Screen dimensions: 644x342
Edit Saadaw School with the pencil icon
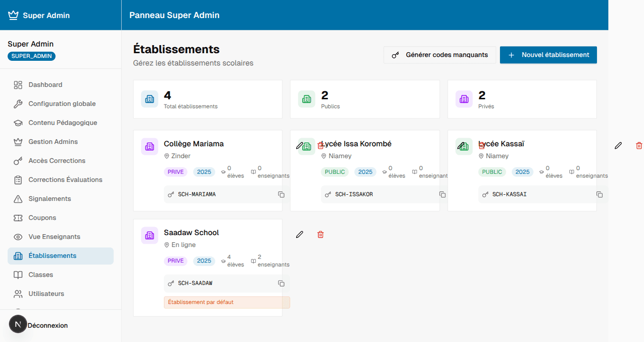(x=299, y=235)
